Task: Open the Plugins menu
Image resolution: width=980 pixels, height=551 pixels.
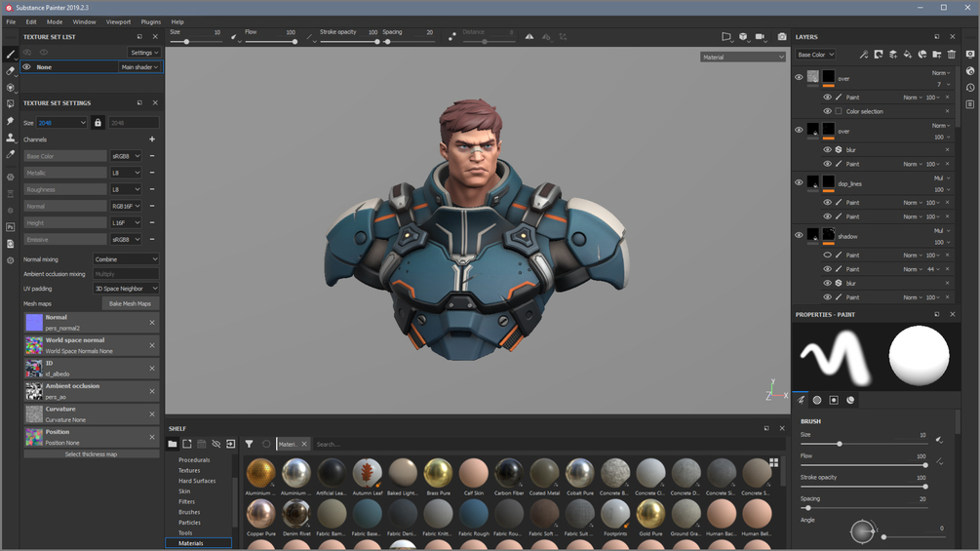Action: [150, 21]
